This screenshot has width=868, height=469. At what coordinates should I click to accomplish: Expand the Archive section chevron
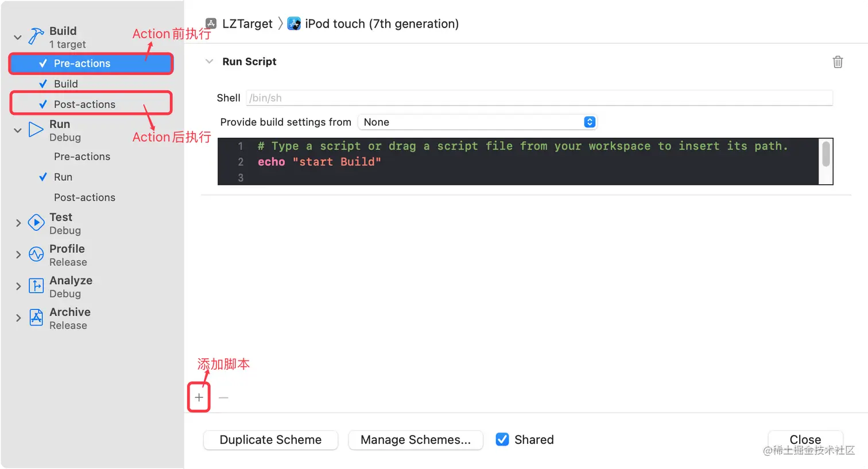click(x=18, y=317)
